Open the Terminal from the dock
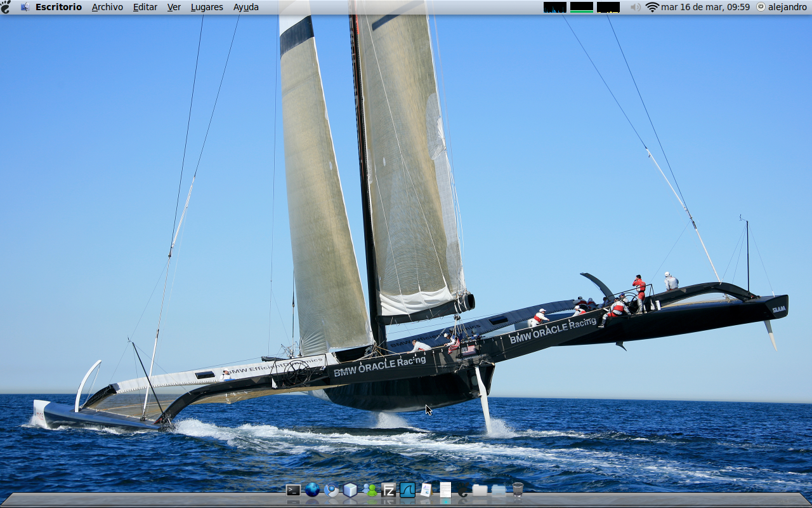Image resolution: width=812 pixels, height=508 pixels. 293,490
